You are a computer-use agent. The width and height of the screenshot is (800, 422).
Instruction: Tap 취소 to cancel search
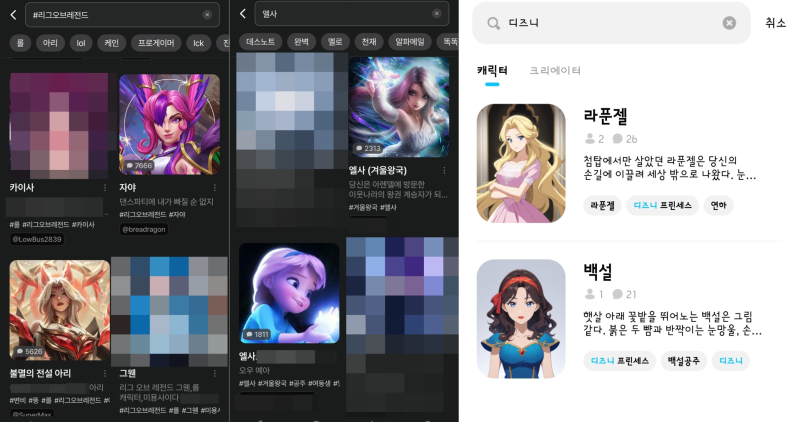coord(776,22)
